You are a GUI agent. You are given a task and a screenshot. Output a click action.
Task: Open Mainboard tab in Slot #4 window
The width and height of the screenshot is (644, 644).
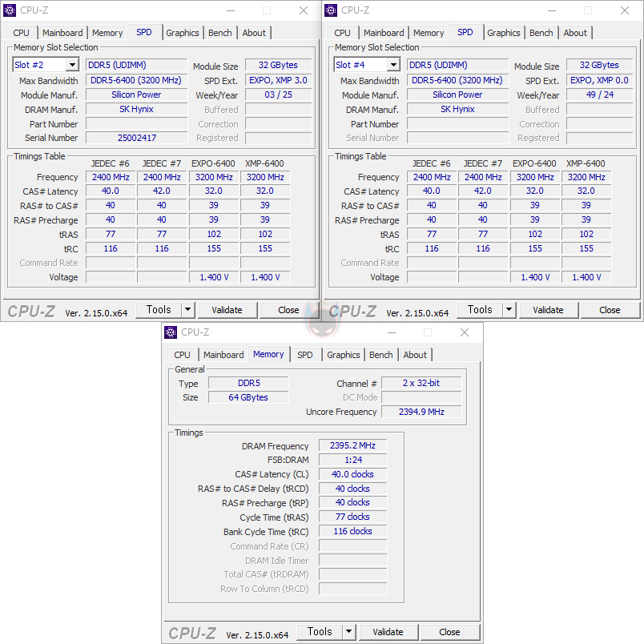pyautogui.click(x=384, y=33)
